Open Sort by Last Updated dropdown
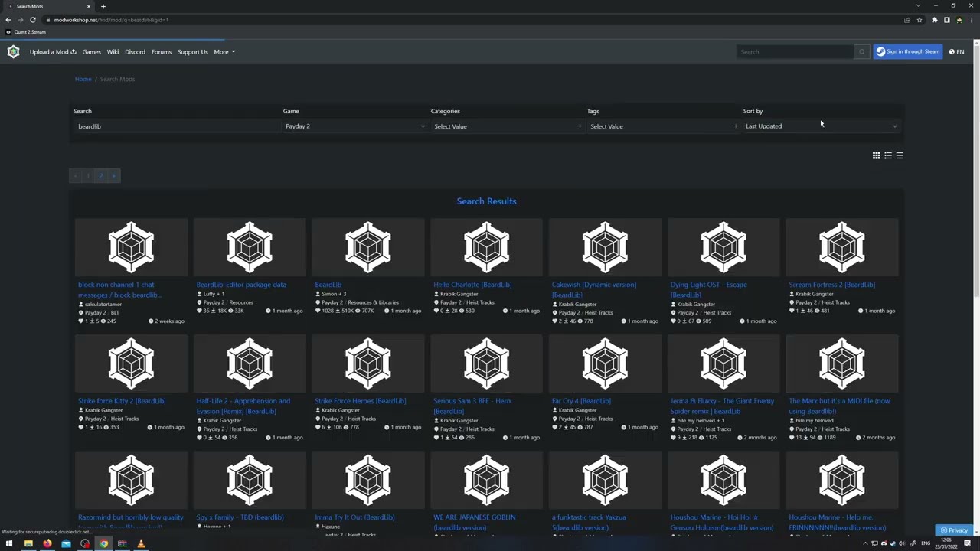Image resolution: width=980 pixels, height=551 pixels. 821,126
